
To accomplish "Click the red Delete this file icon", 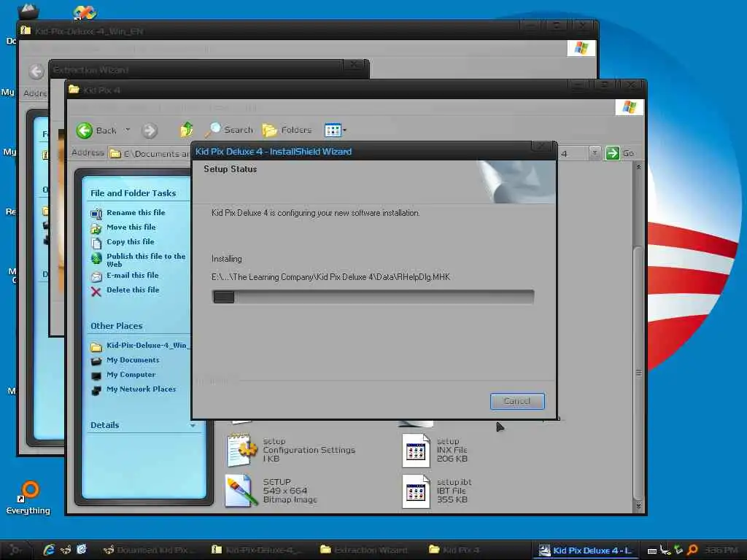I will pos(96,292).
